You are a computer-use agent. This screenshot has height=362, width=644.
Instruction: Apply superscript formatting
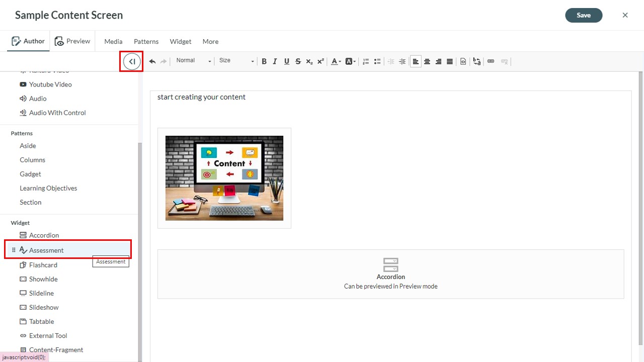coord(320,61)
